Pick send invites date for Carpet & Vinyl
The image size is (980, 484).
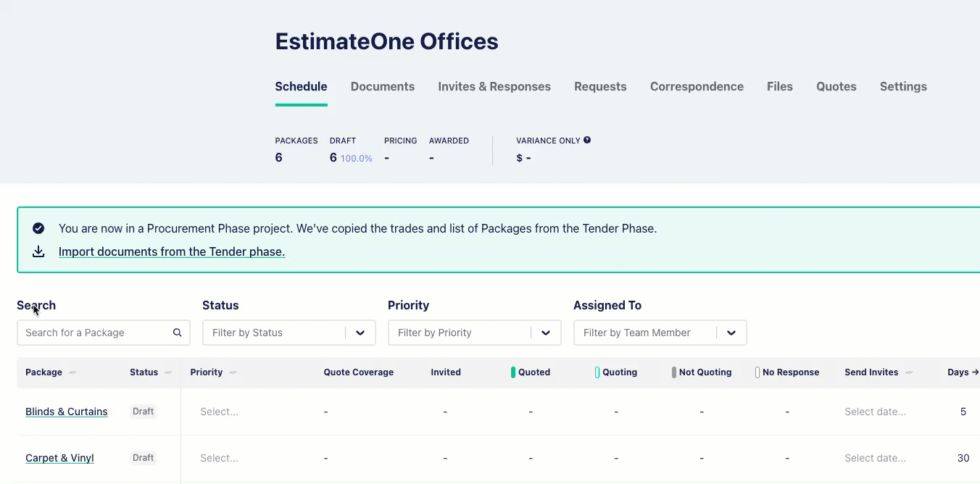pyautogui.click(x=875, y=458)
